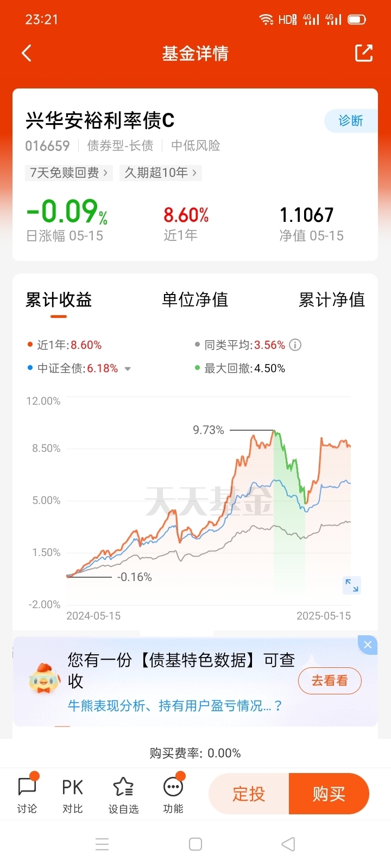391x868 pixels.
Task: Tap the 定投 auto-invest button
Action: pos(249,794)
